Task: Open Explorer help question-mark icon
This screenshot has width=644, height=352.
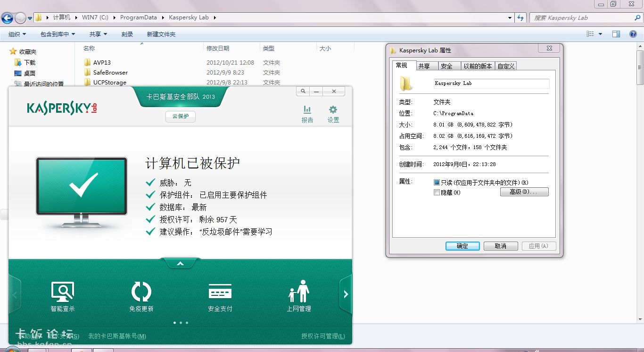Action: pos(633,34)
